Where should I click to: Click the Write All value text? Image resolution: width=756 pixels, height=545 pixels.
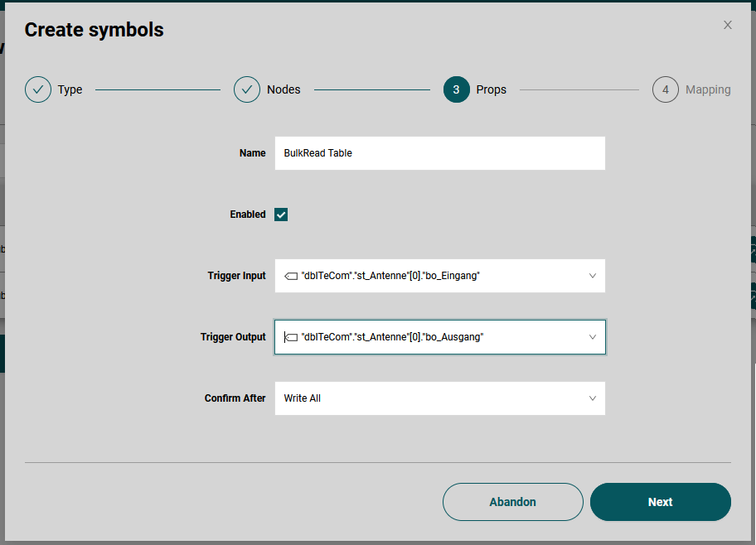(x=303, y=398)
